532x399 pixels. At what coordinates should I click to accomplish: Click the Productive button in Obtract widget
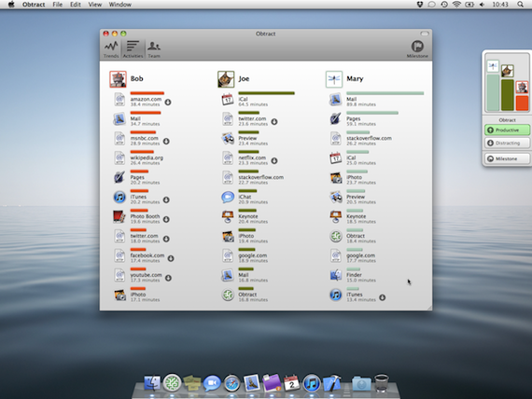coord(507,131)
